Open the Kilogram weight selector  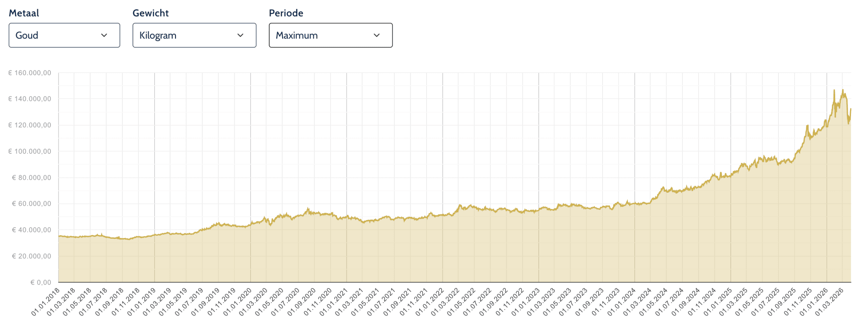click(x=194, y=35)
